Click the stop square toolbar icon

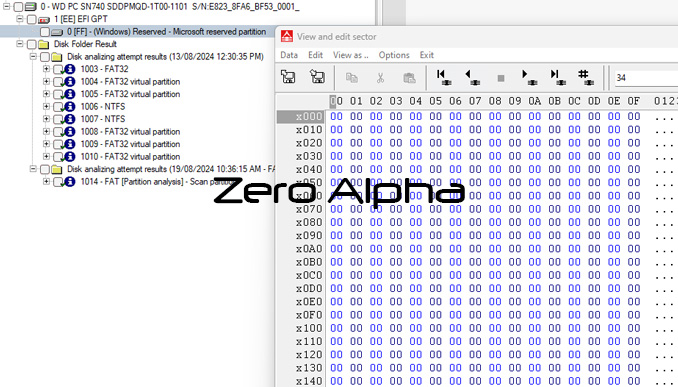[x=501, y=78]
